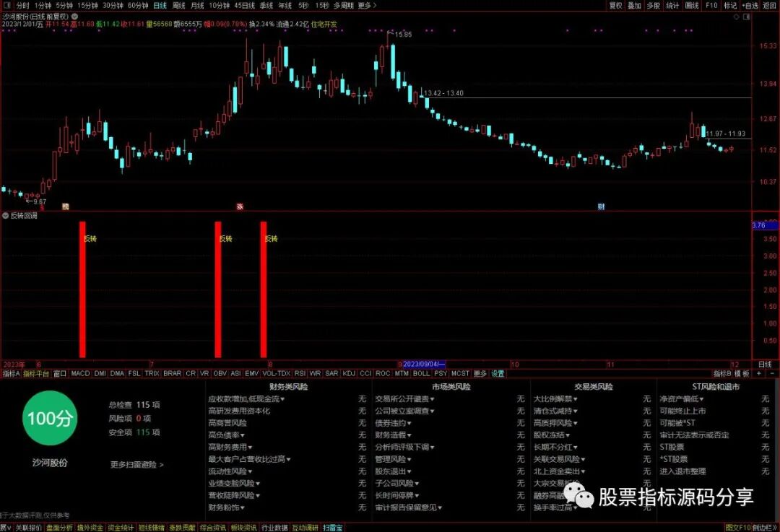Select the 30分钟 period
The image size is (780, 532).
click(113, 6)
